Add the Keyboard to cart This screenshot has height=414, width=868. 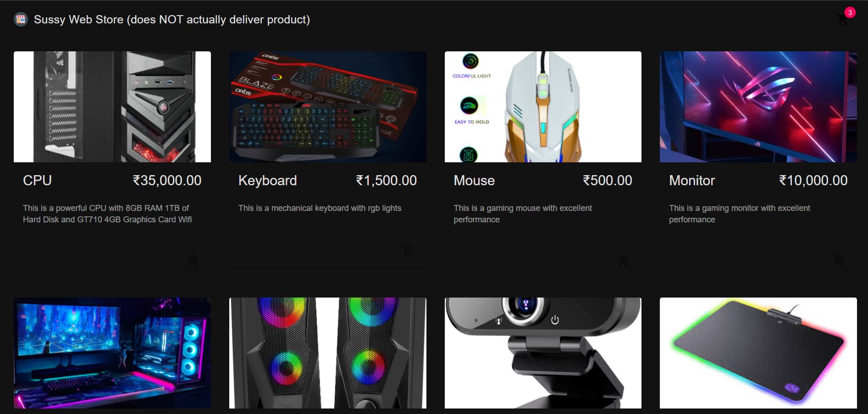(408, 249)
